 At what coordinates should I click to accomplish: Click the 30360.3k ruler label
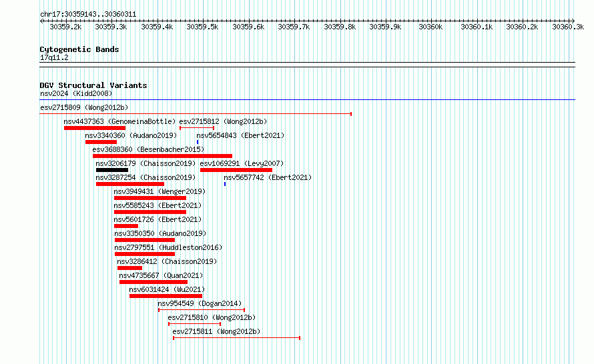point(568,27)
